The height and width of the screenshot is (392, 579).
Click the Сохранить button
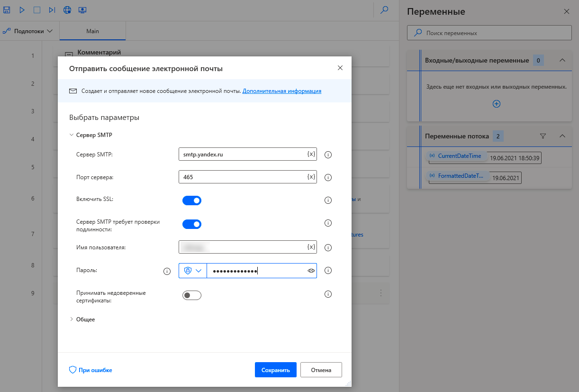click(x=275, y=370)
